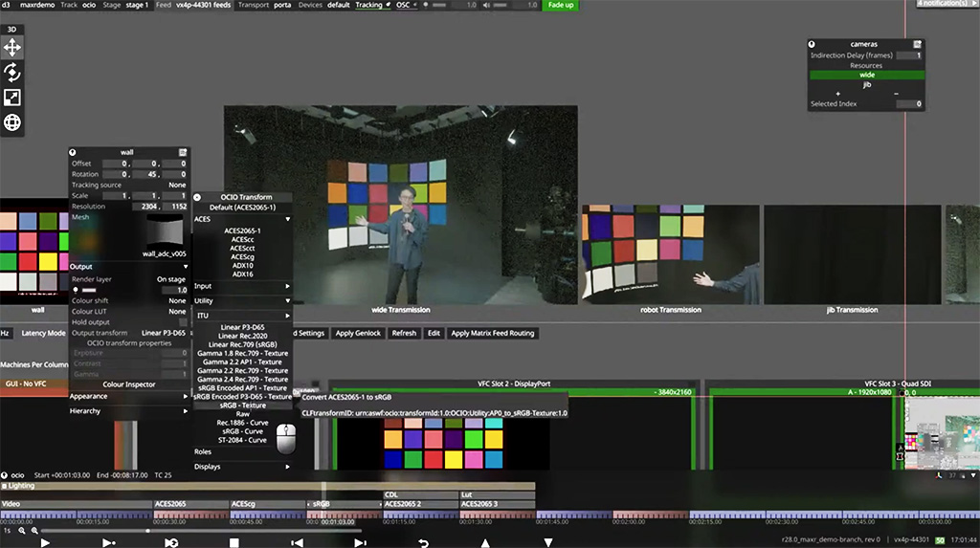980x548 pixels.
Task: Select the move/translate tool in 3D toolbar
Action: click(x=11, y=48)
